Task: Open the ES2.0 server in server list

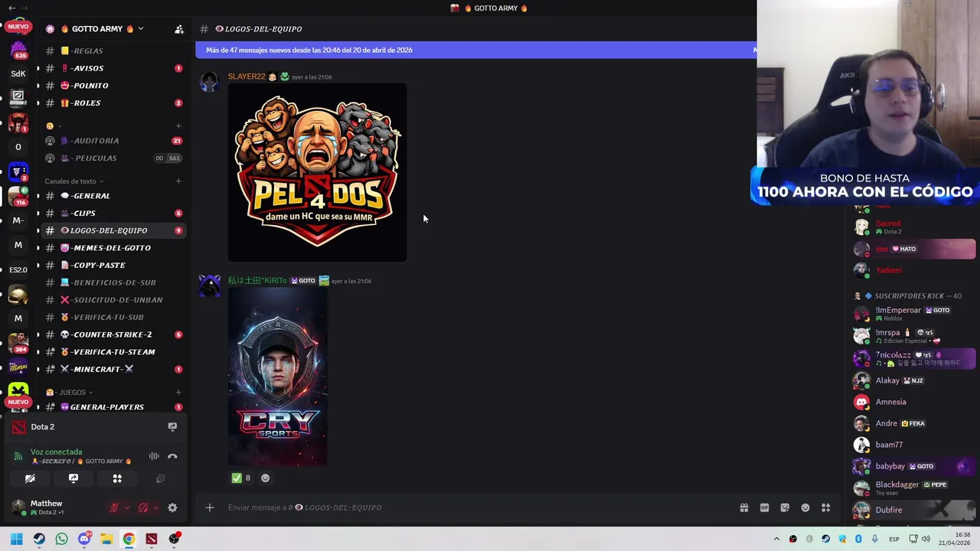Action: (x=18, y=269)
